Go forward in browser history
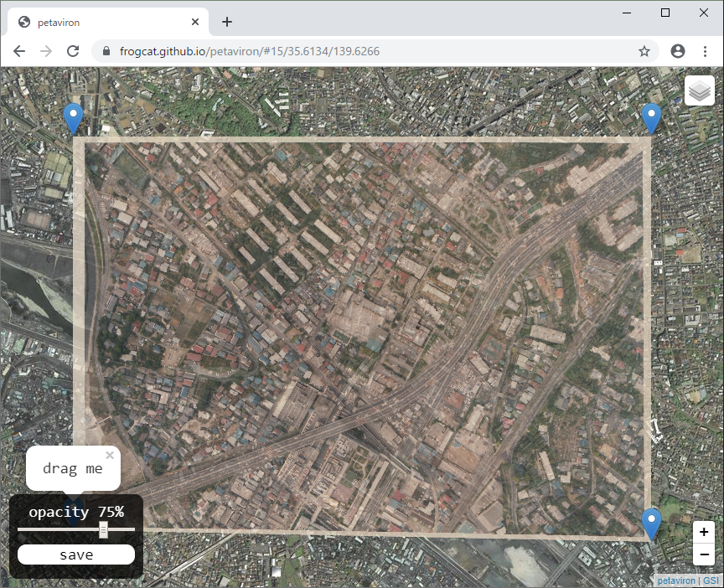The height and width of the screenshot is (588, 724). (46, 51)
